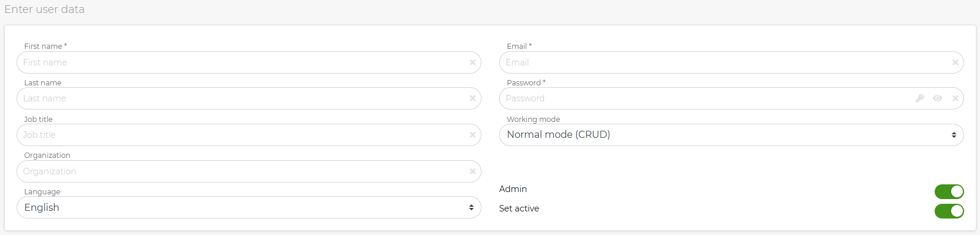The width and height of the screenshot is (980, 235).
Task: Click the arrows on the Normal mode (CRUD) selector
Action: pyautogui.click(x=954, y=135)
